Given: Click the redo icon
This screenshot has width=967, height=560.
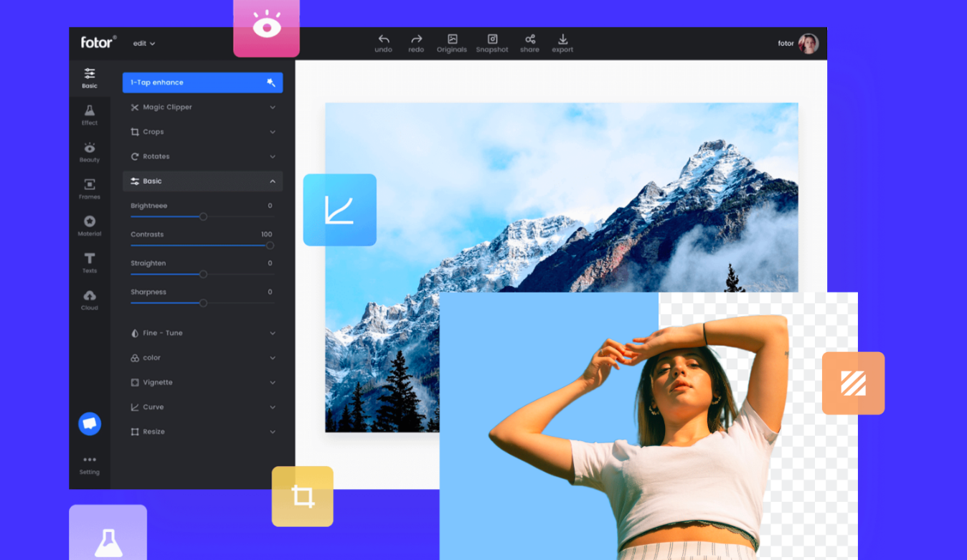Looking at the screenshot, I should click(416, 39).
